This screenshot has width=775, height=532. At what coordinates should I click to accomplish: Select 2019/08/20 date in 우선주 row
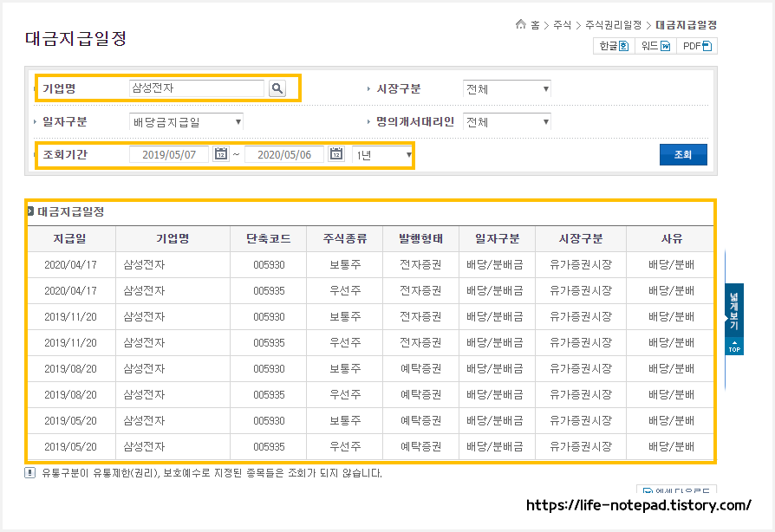tap(71, 395)
